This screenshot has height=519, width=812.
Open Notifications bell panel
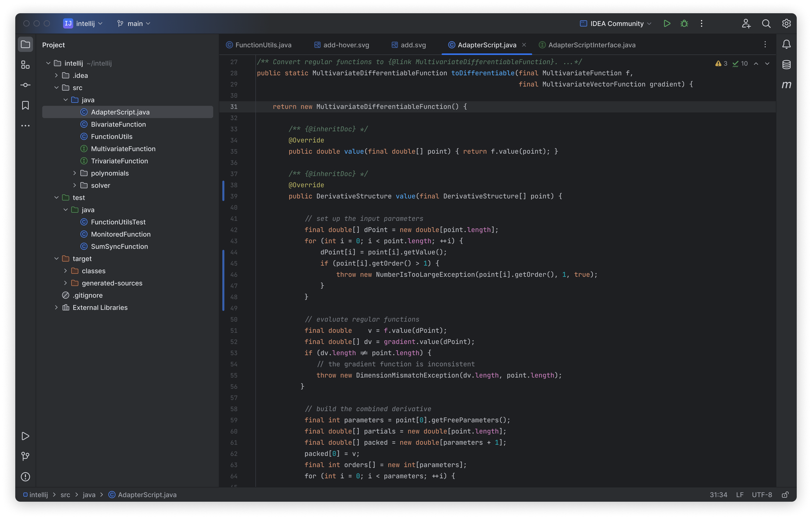pyautogui.click(x=786, y=45)
